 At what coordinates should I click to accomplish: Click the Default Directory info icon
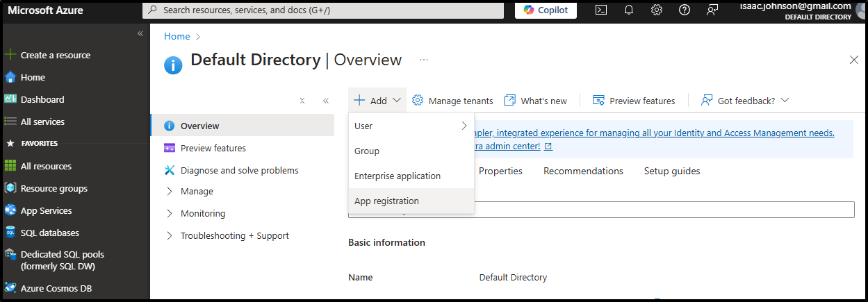(173, 65)
